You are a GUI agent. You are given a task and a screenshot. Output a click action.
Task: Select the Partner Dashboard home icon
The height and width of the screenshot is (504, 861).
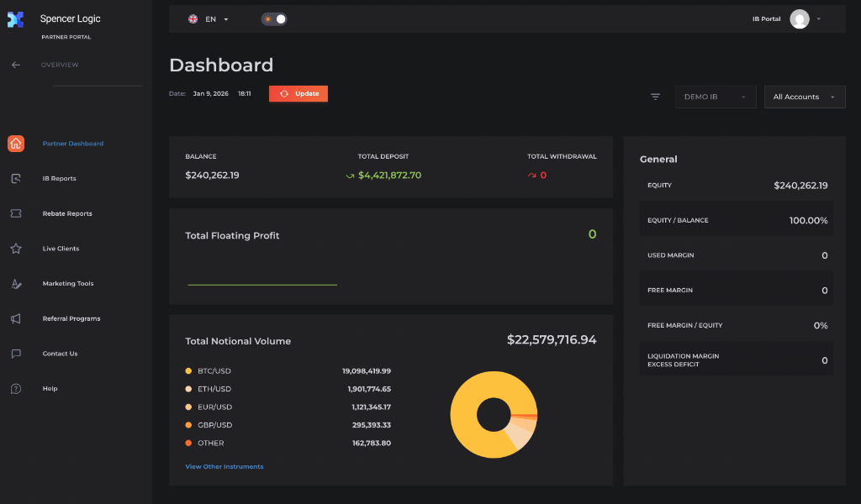15,144
